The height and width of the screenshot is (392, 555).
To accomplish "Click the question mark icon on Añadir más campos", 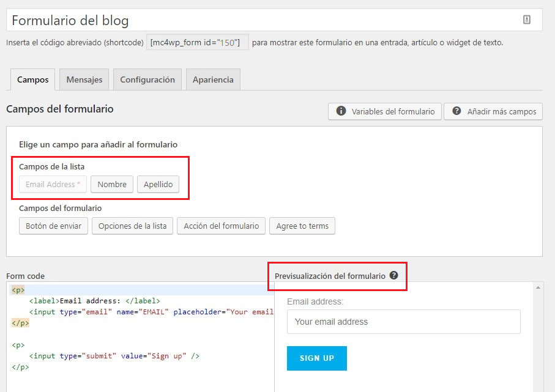I will pyautogui.click(x=456, y=111).
